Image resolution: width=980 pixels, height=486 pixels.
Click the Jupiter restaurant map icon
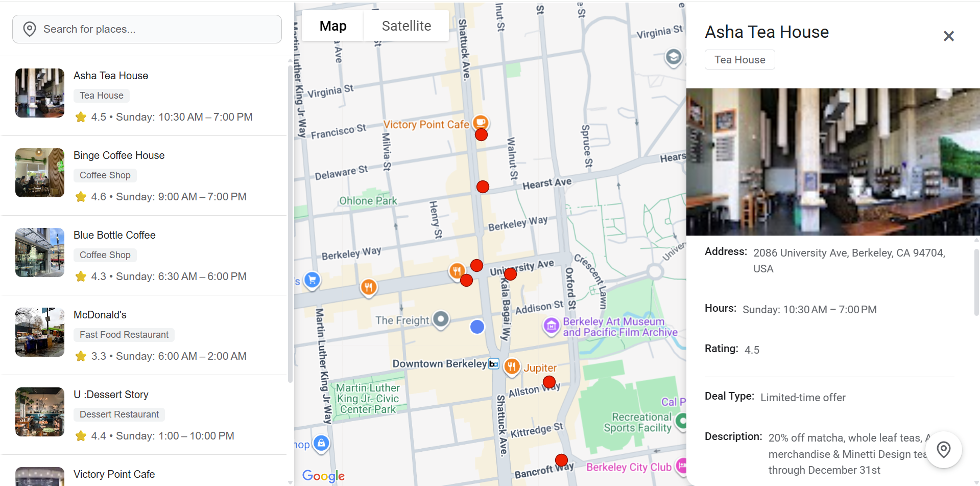coord(512,366)
